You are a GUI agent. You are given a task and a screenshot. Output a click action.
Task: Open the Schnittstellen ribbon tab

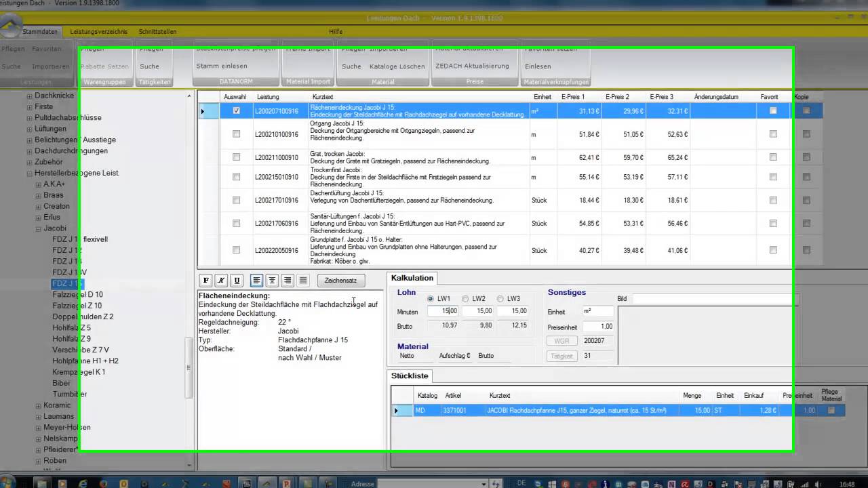157,32
